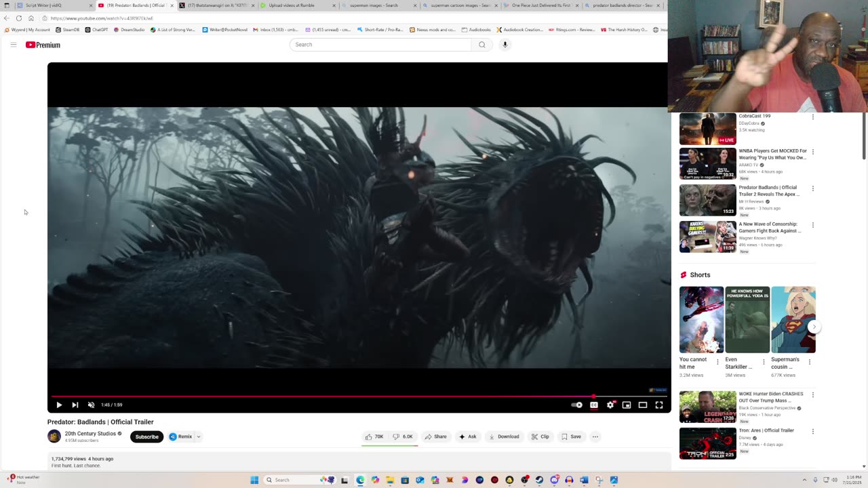The height and width of the screenshot is (488, 868).
Task: Open the 20th Century Studios channel name
Action: click(x=90, y=434)
